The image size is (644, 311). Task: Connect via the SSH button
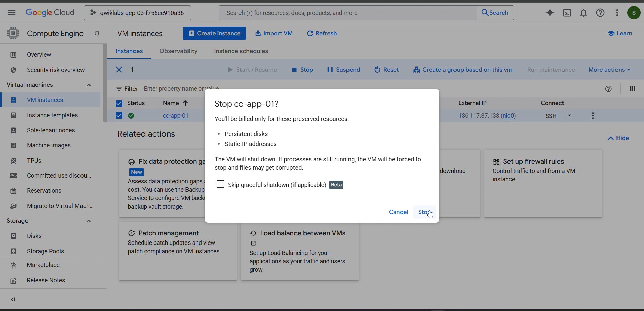[551, 116]
